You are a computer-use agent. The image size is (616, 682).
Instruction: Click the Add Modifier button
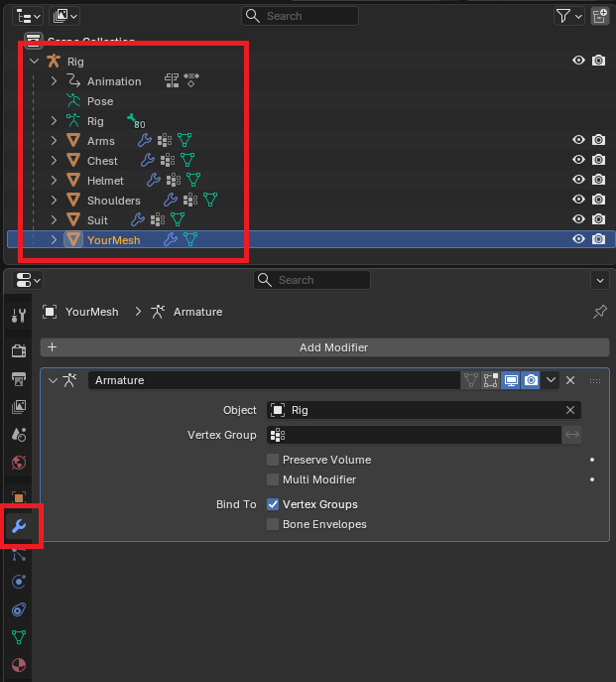click(x=324, y=347)
